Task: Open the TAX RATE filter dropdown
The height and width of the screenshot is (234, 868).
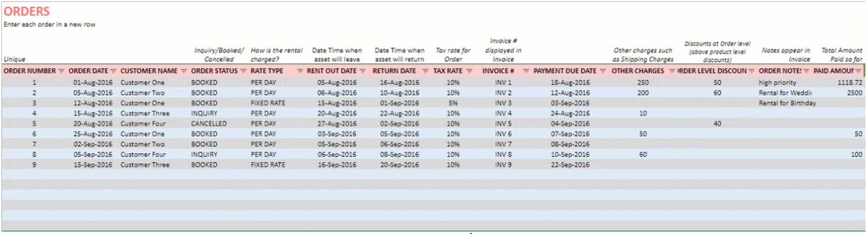Action: (x=470, y=71)
